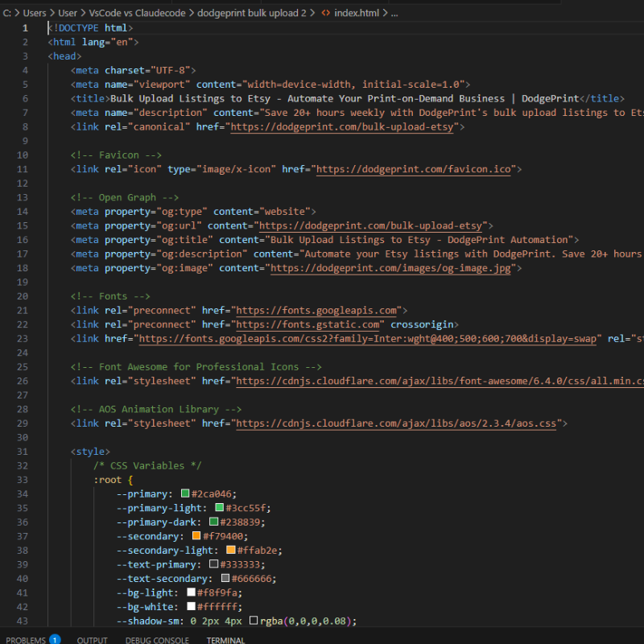Follow the canonical link href URL

click(x=344, y=126)
